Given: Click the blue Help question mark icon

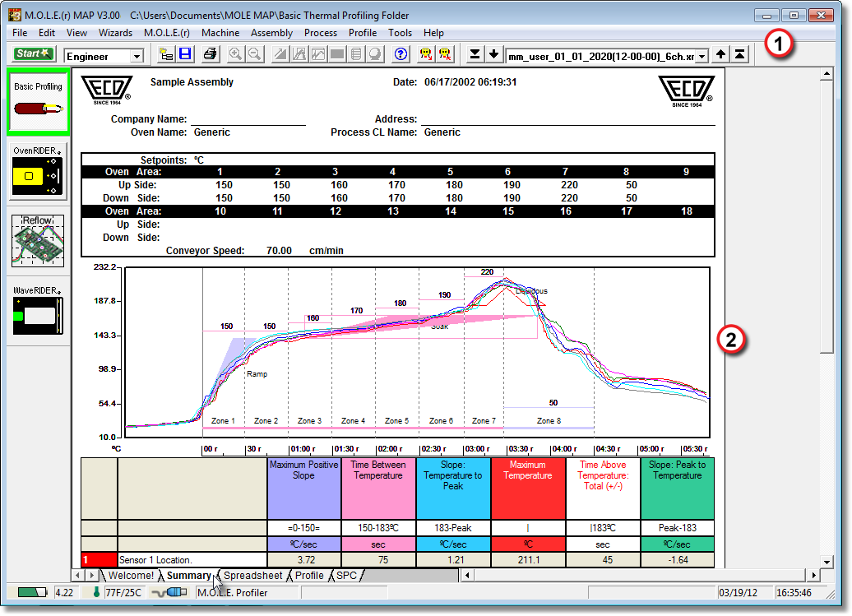Looking at the screenshot, I should (x=401, y=54).
